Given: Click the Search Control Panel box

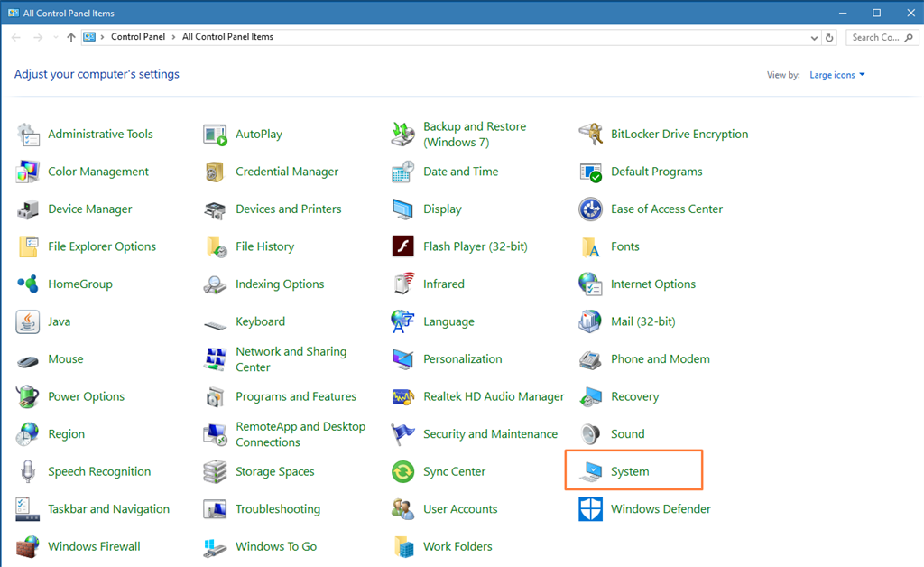Looking at the screenshot, I should click(x=882, y=37).
